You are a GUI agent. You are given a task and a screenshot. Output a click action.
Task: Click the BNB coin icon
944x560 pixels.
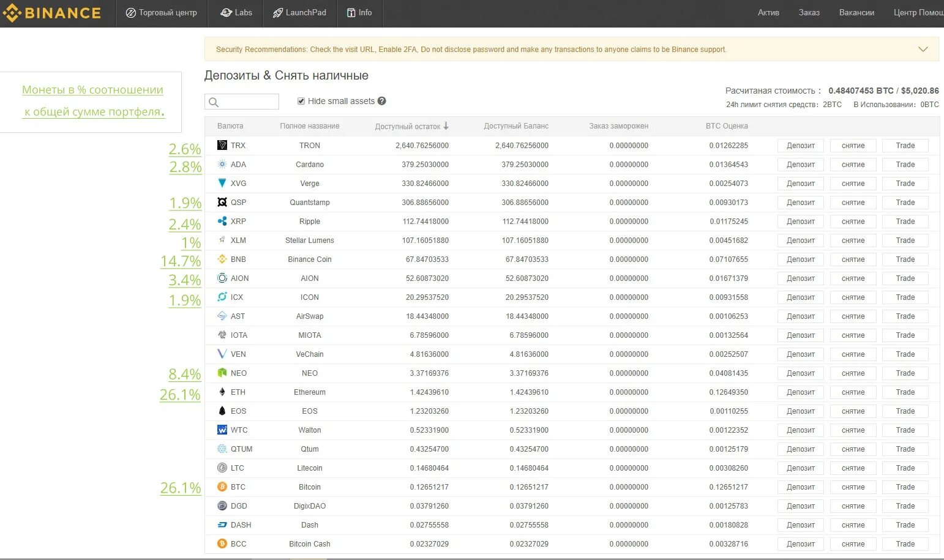point(222,259)
